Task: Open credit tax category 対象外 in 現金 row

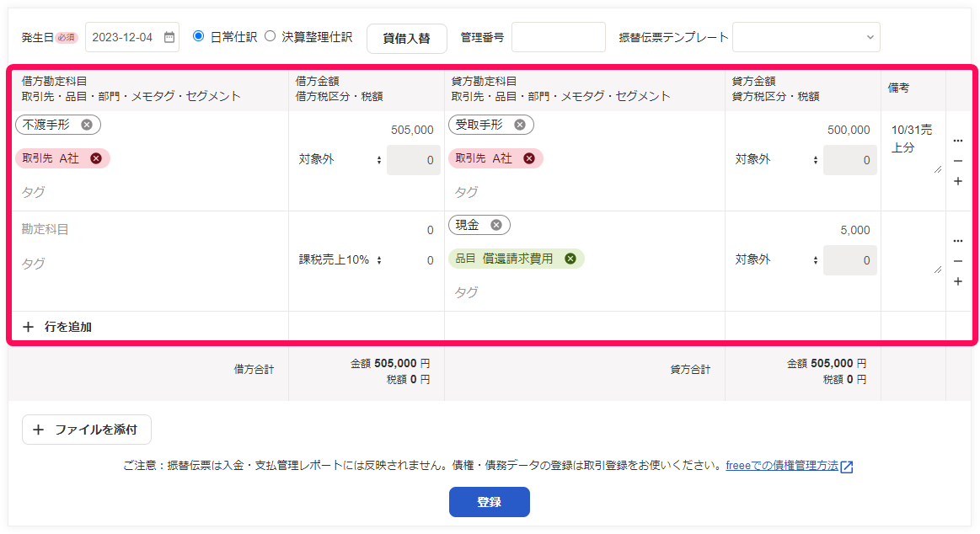Action: click(776, 259)
